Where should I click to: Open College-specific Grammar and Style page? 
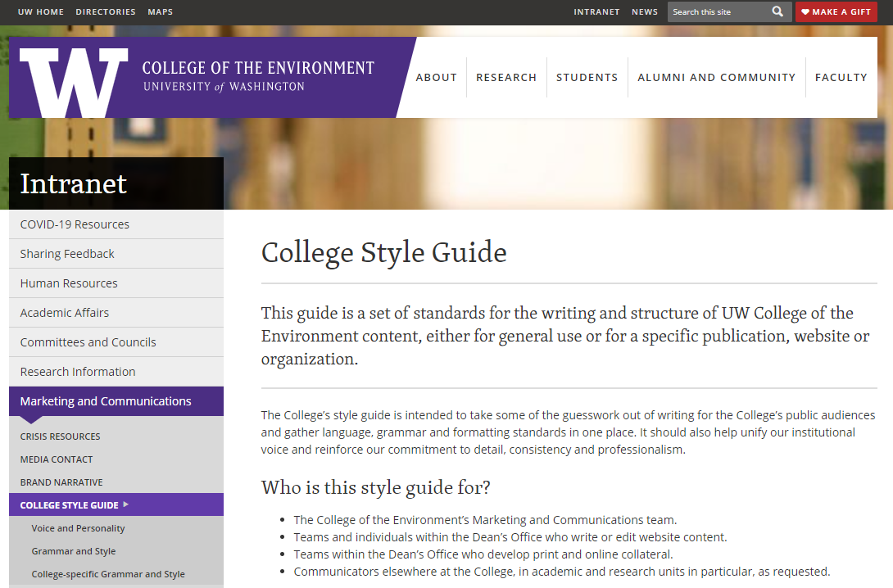pos(108,574)
